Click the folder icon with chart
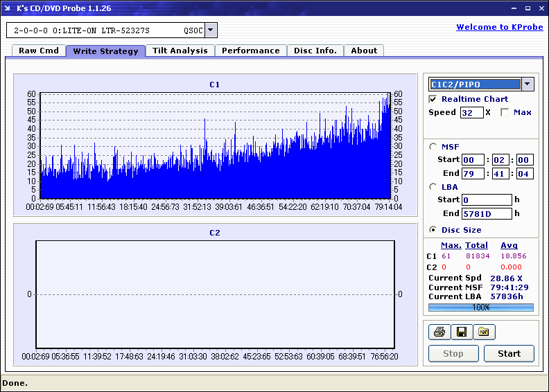 point(484,332)
